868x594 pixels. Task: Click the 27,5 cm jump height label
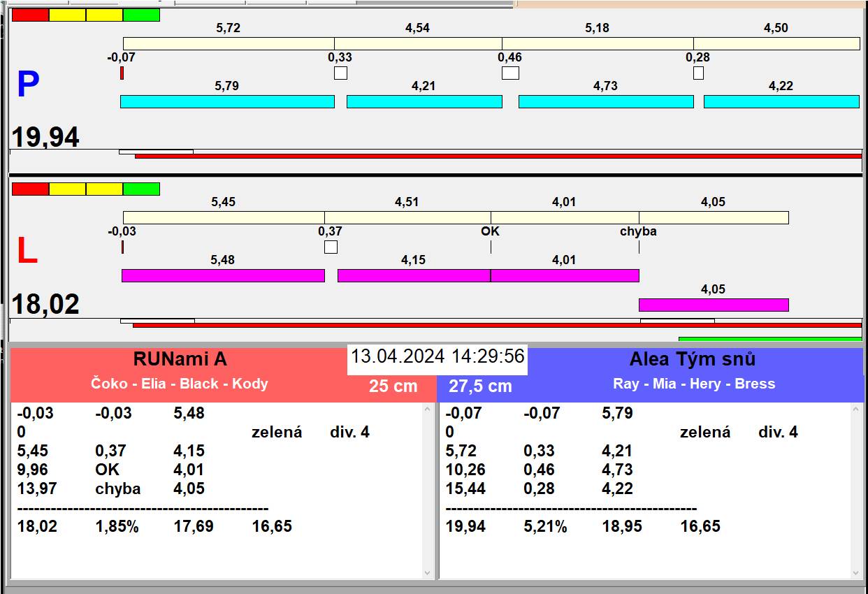(x=480, y=386)
